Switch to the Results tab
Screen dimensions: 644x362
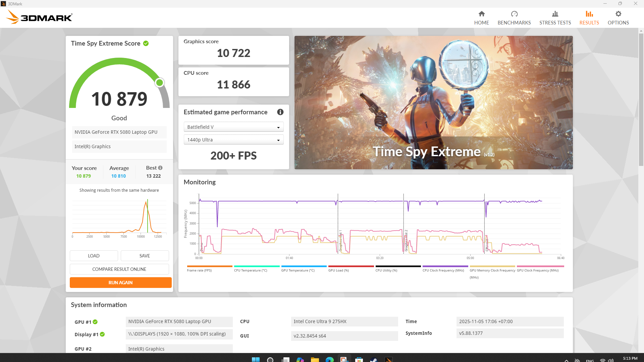pyautogui.click(x=589, y=17)
